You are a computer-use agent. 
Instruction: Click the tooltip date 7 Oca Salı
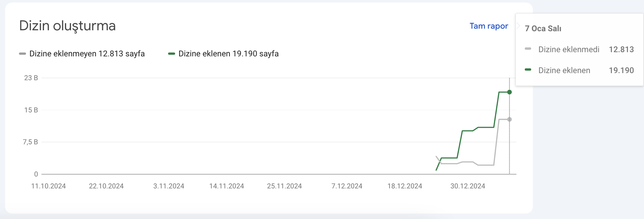click(543, 29)
